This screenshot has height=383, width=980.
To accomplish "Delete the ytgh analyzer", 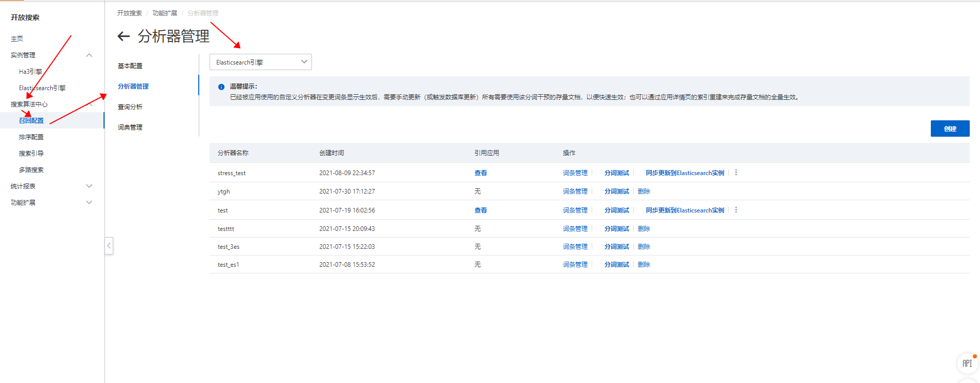I will [644, 192].
